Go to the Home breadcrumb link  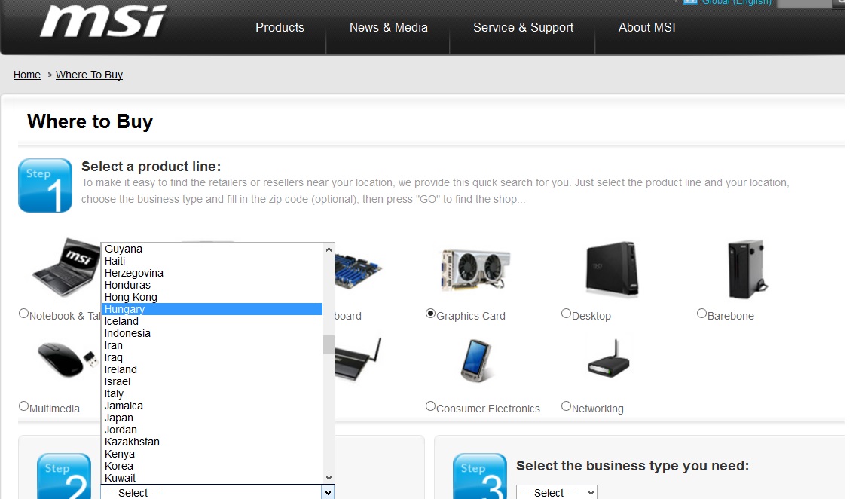tap(27, 75)
